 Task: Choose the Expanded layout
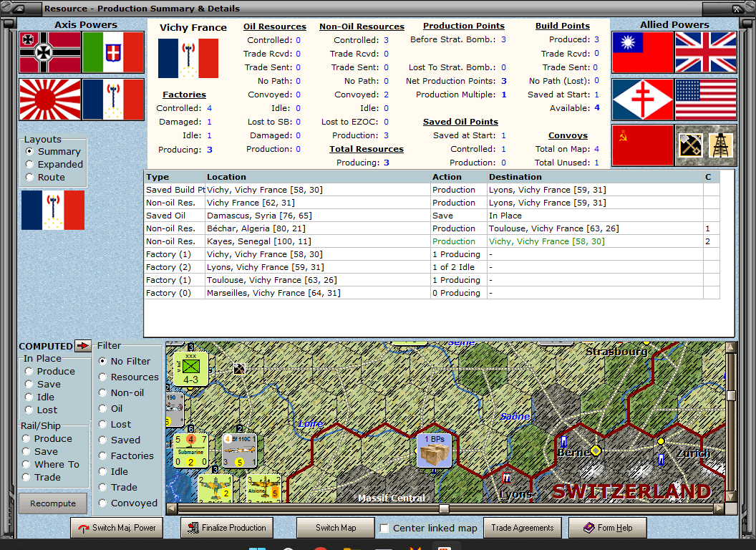pos(54,165)
